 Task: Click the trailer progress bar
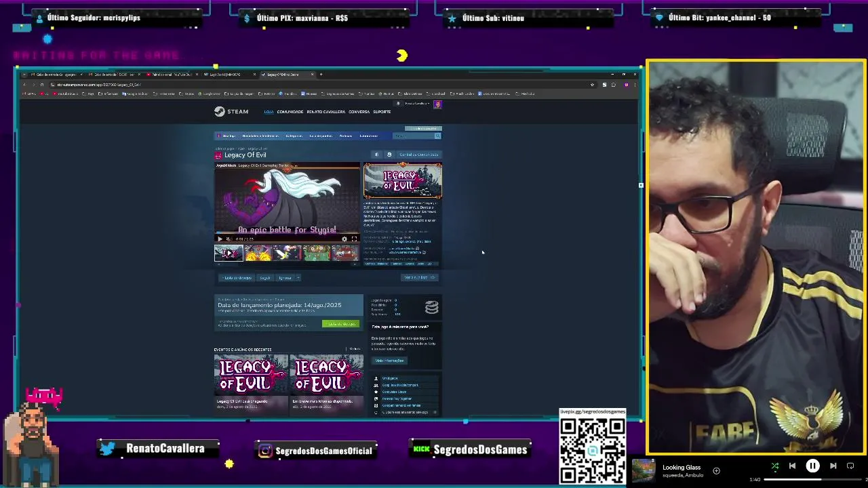pos(288,235)
